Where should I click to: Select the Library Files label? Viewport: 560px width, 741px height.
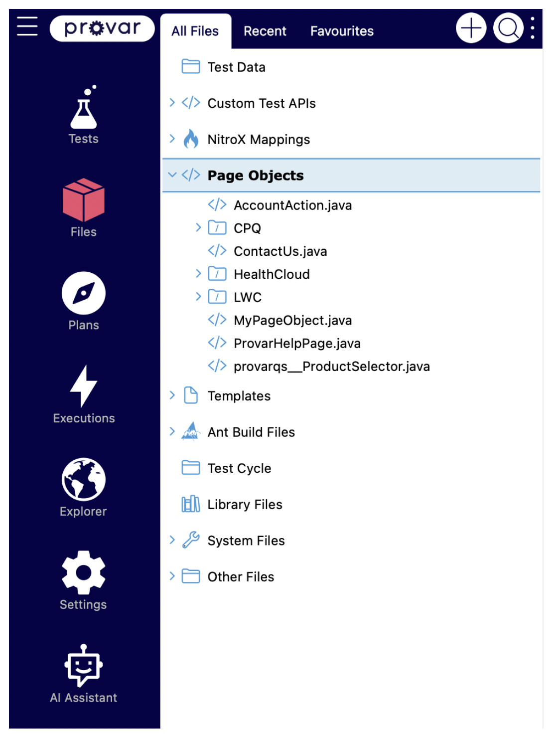pos(245,505)
